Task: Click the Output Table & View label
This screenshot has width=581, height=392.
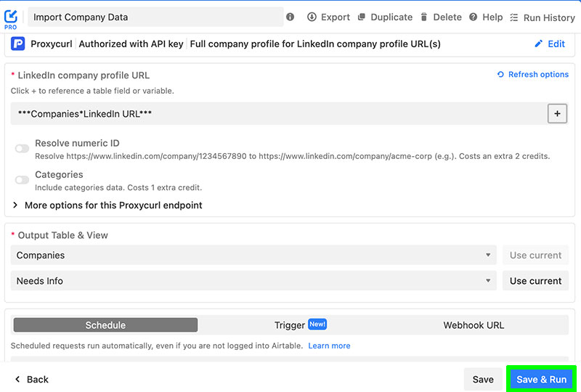Action: (62, 235)
